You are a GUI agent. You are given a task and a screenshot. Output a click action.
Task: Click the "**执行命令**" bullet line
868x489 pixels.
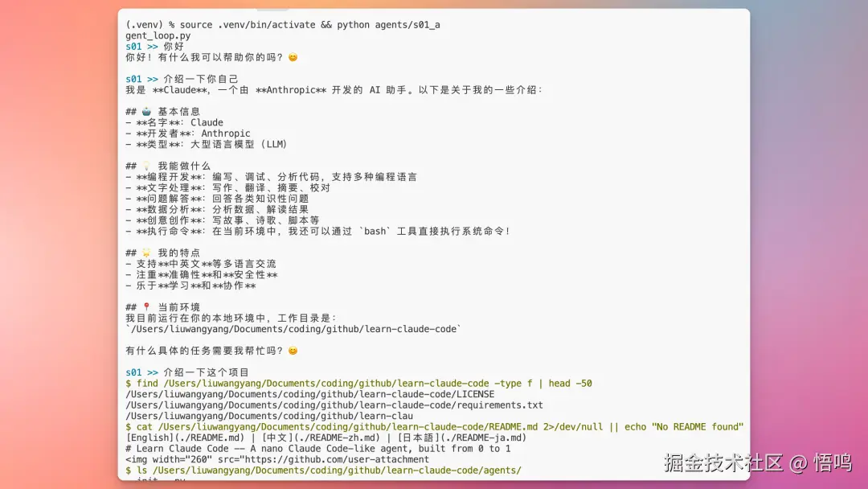tap(317, 232)
